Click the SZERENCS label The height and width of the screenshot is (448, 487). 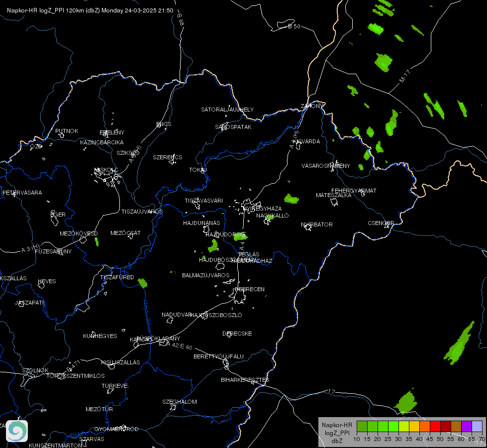click(x=168, y=157)
